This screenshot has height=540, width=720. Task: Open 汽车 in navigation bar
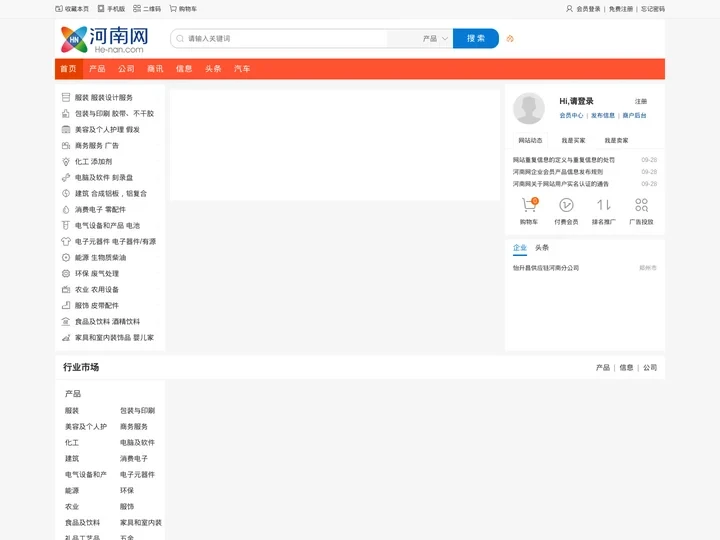(242, 69)
